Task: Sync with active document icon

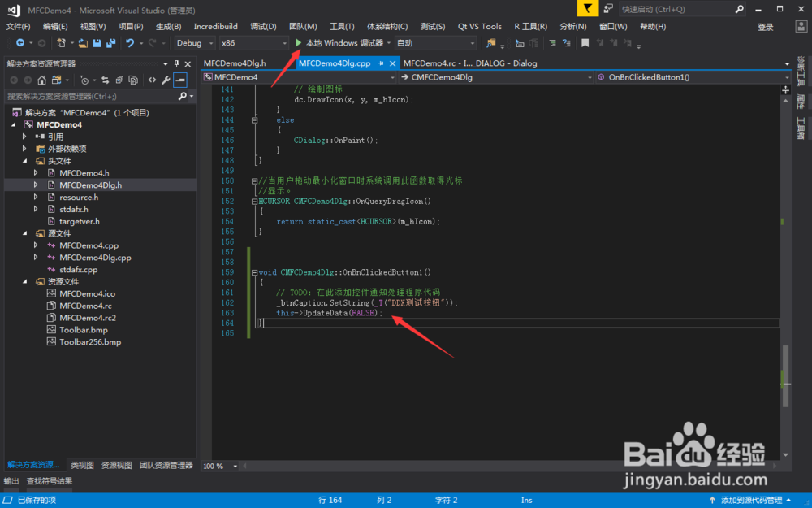Action: pyautogui.click(x=105, y=80)
